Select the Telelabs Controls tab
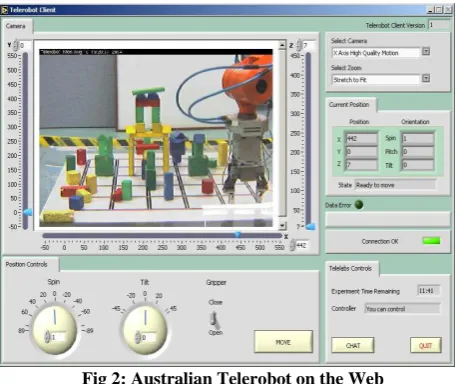 tap(351, 268)
